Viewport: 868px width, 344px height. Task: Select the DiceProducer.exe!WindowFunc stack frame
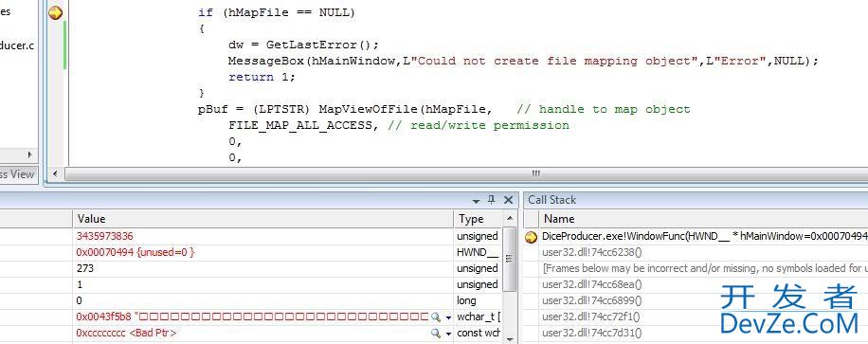point(704,237)
